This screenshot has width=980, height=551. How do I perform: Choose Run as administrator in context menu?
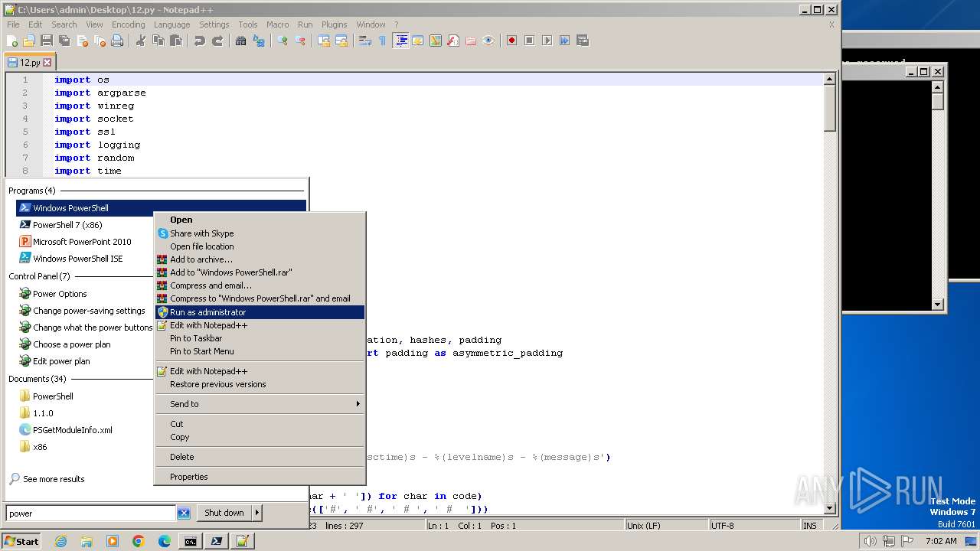(260, 312)
